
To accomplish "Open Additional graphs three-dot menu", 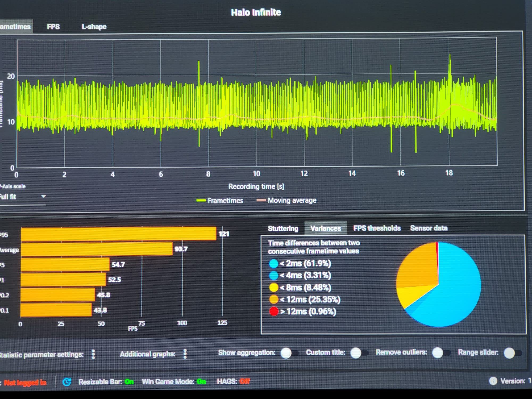I will pos(185,354).
